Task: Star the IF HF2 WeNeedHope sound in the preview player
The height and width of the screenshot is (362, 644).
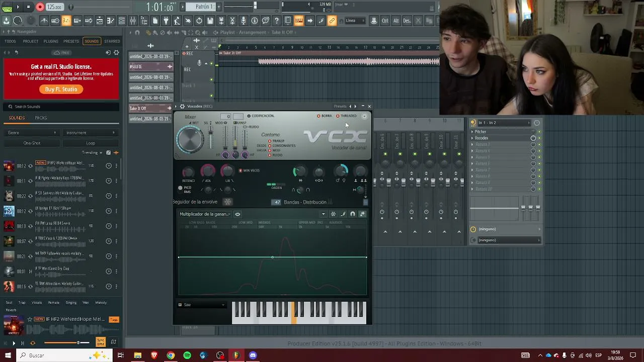Action: coord(30,319)
